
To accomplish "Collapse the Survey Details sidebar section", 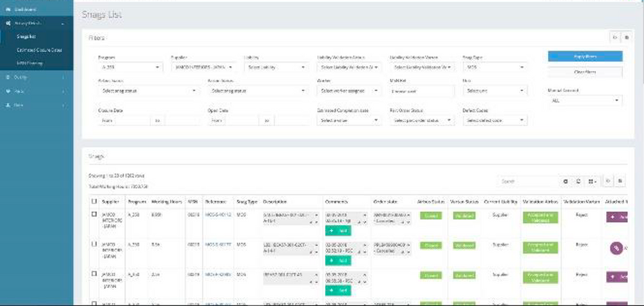I will coord(63,24).
